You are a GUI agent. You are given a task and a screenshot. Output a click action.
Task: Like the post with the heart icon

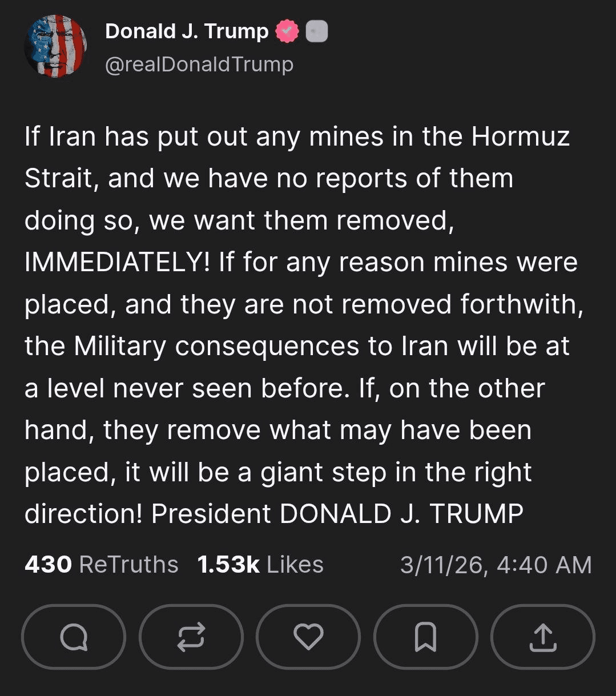308,637
